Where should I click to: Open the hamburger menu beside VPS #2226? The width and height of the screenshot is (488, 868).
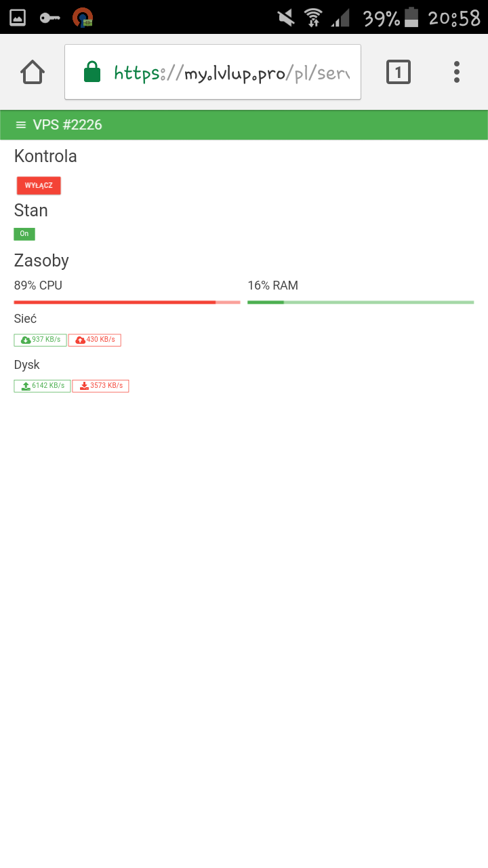coord(21,125)
